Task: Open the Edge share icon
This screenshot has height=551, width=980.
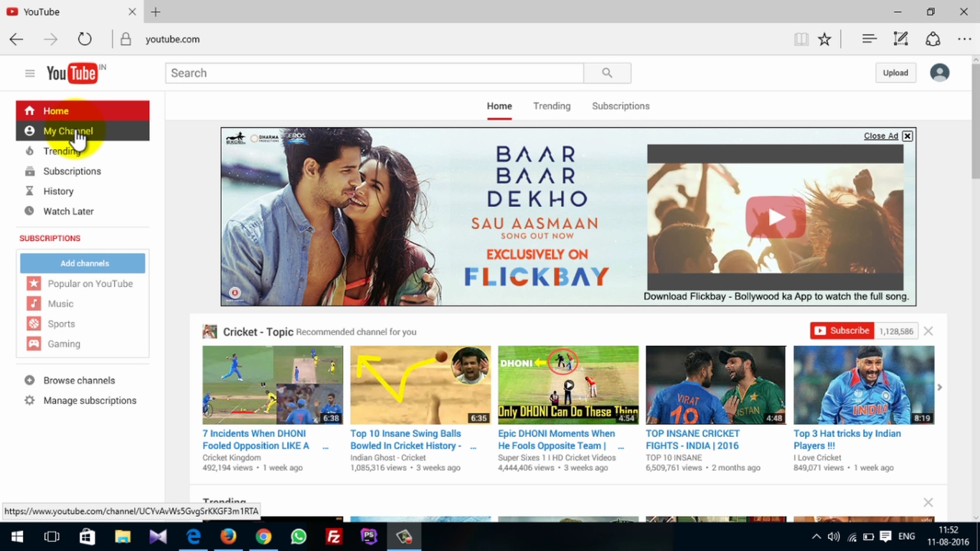Action: (933, 39)
